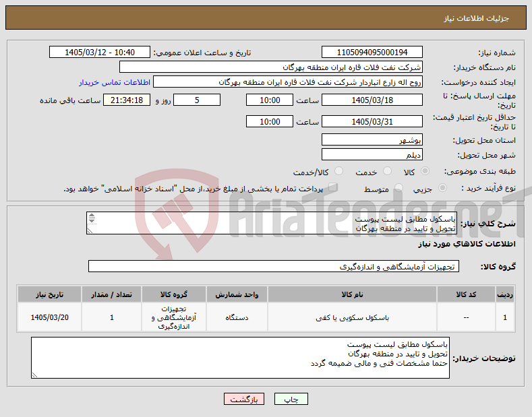Viewport: 532px width, 417px height.
Task: Toggle the اسناد خزانه اسلامی payment checkbox
Action: click(x=333, y=187)
